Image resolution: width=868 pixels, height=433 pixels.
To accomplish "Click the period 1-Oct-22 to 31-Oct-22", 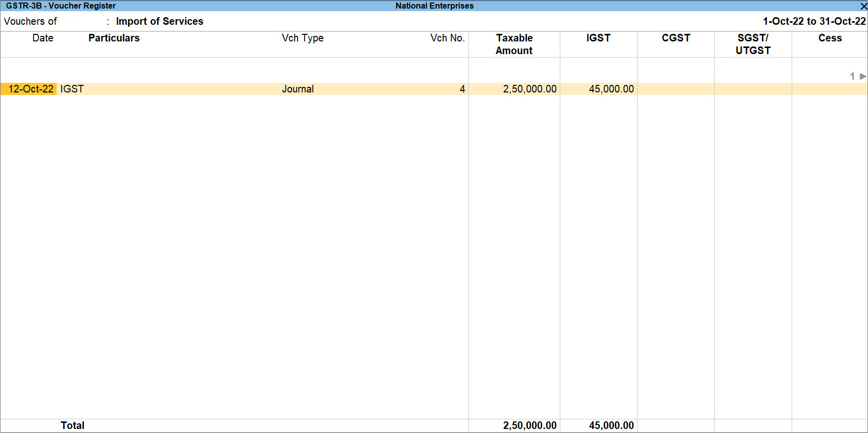I will click(814, 21).
